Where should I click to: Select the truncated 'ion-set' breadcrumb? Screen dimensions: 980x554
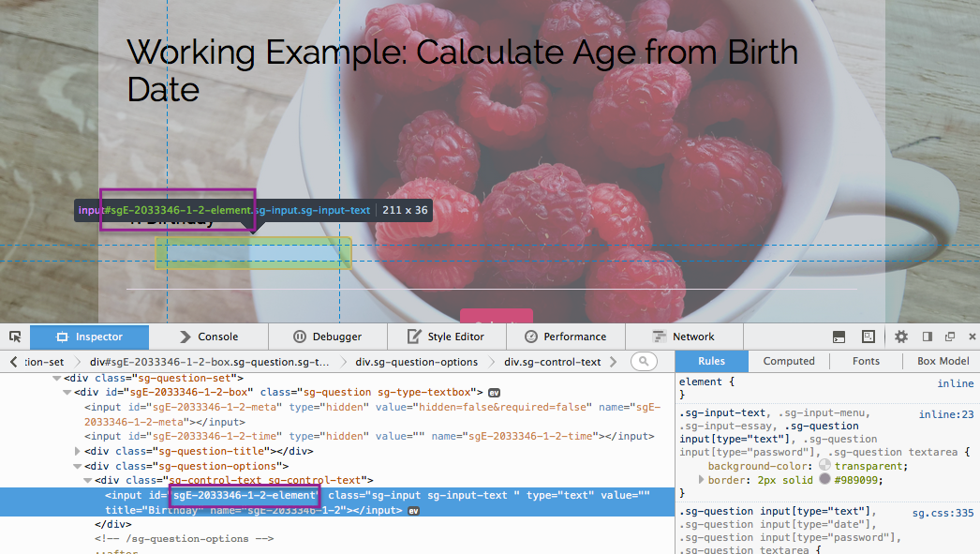(44, 362)
